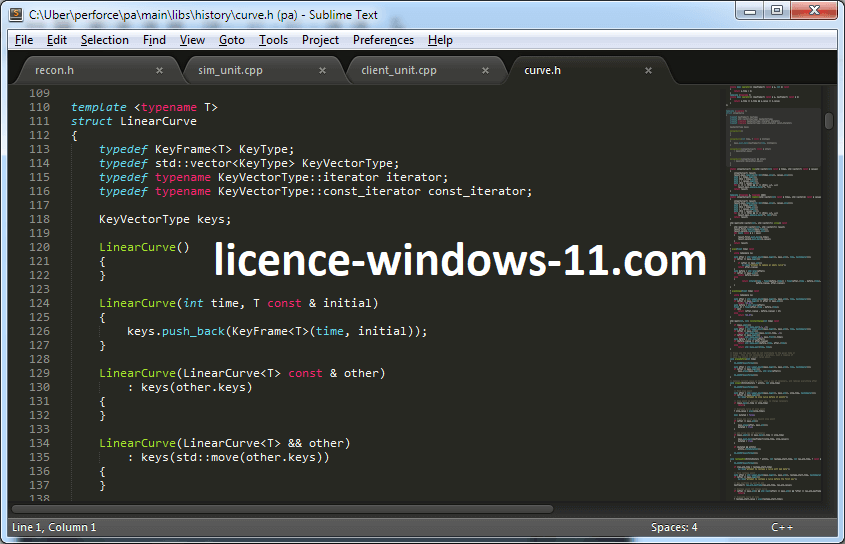
Task: Open the Preferences menu
Action: pos(383,40)
